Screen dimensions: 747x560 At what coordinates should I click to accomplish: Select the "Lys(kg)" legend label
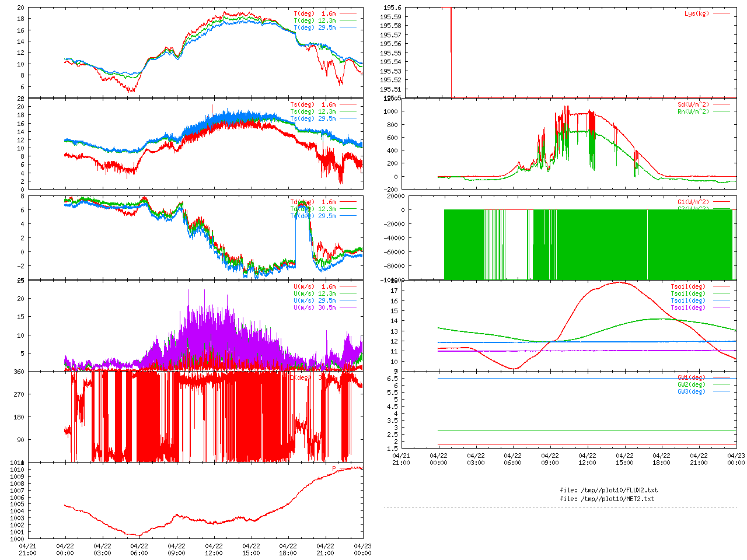click(697, 13)
